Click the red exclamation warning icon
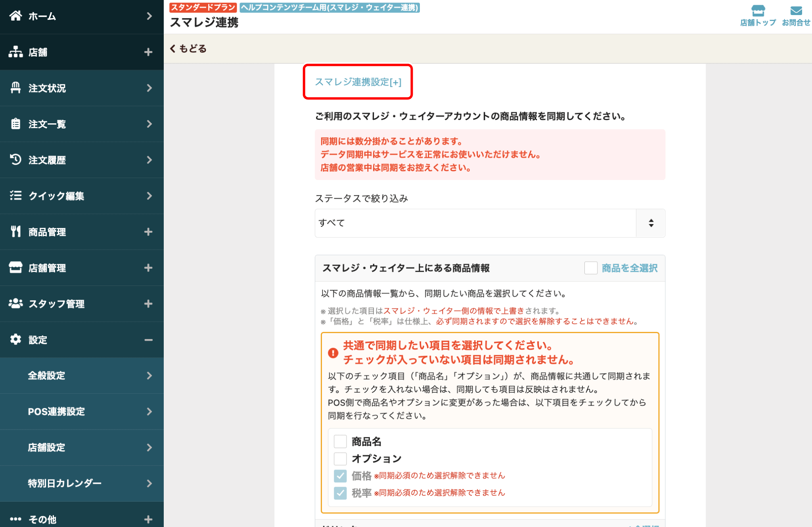The height and width of the screenshot is (527, 812). [333, 353]
